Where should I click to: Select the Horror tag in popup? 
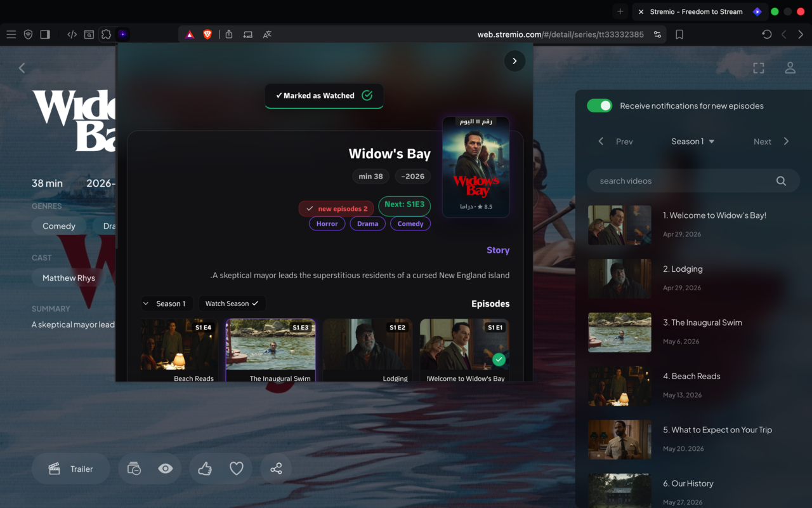327,224
